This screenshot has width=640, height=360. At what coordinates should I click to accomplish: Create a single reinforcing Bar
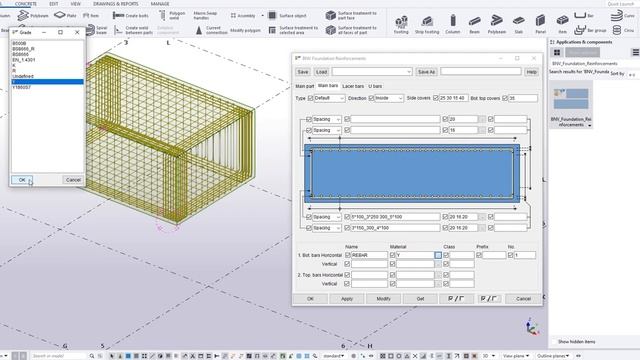point(584,16)
